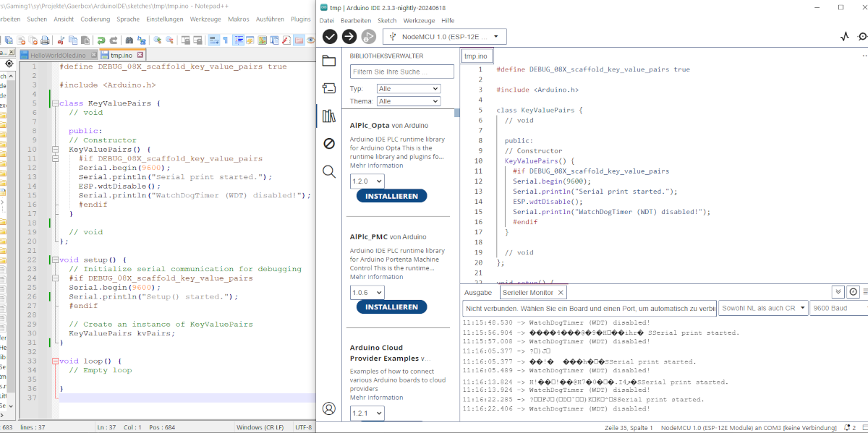
Task: Toggle file monitoring eye icon in Notepad++
Action: [x=310, y=40]
